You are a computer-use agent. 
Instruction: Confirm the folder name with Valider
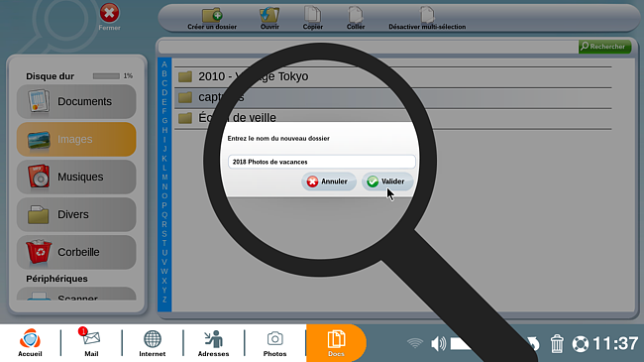click(386, 181)
